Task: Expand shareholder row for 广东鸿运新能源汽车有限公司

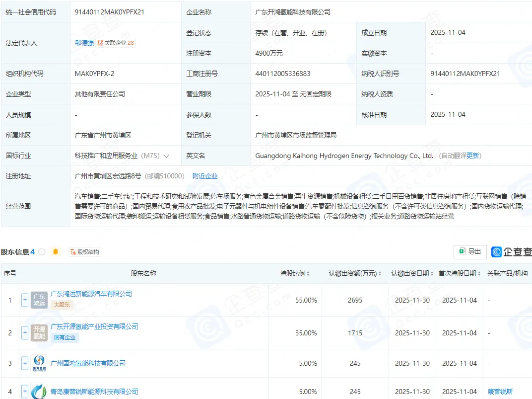Action: (24, 300)
